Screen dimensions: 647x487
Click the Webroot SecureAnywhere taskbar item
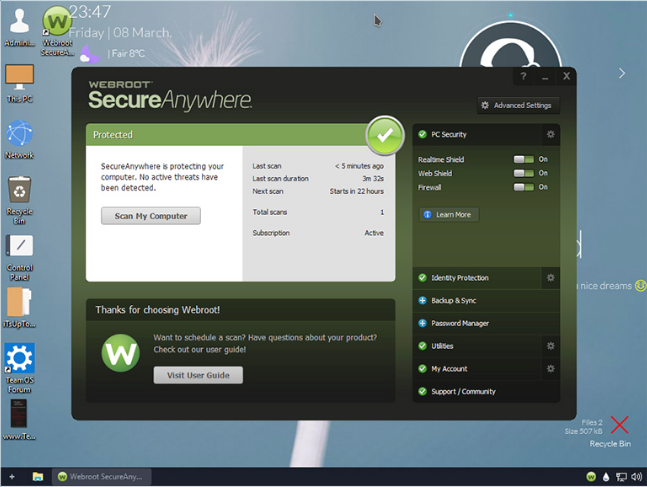pos(102,477)
